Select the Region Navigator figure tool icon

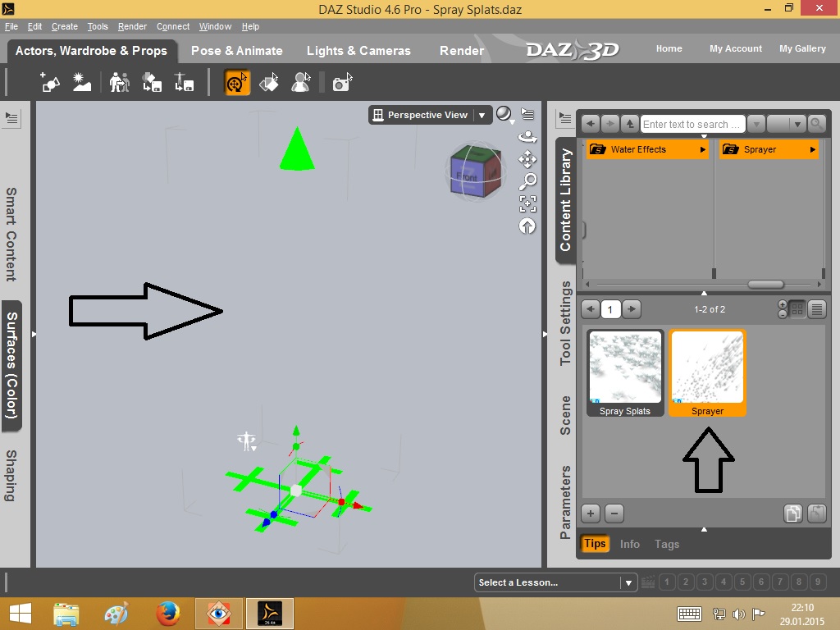tap(301, 83)
